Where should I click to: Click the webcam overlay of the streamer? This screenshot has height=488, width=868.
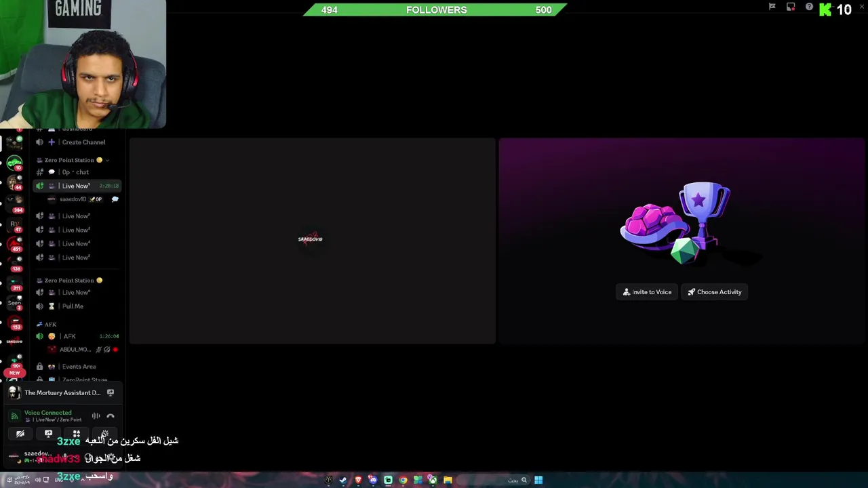point(83,64)
